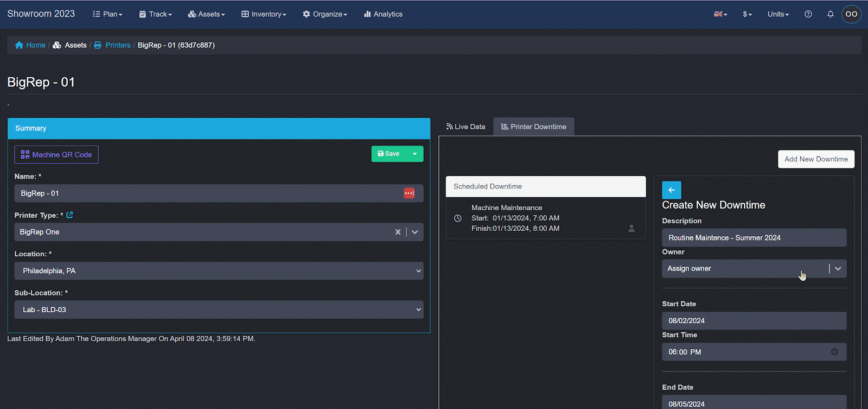
Task: Go to Analytics
Action: coord(383,14)
